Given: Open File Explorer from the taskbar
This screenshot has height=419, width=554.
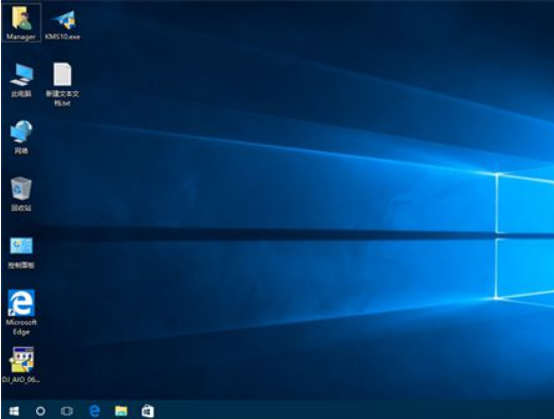Looking at the screenshot, I should coord(121,411).
